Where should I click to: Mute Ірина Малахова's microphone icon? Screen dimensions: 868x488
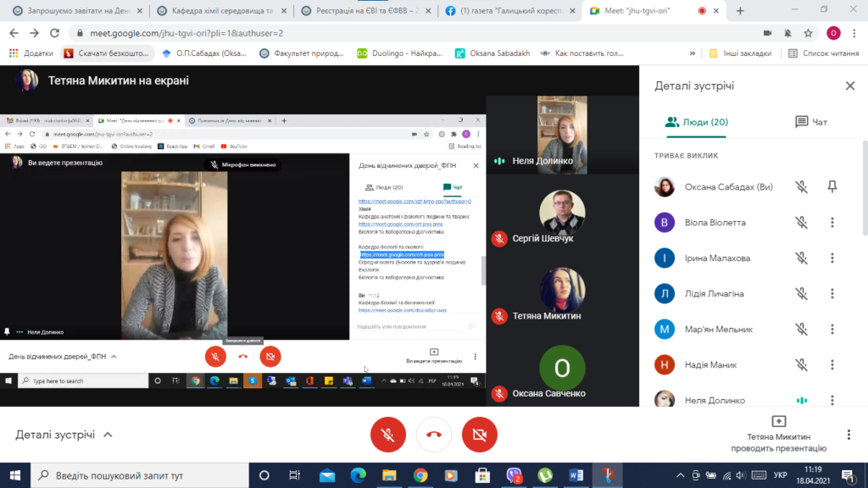pyautogui.click(x=802, y=258)
